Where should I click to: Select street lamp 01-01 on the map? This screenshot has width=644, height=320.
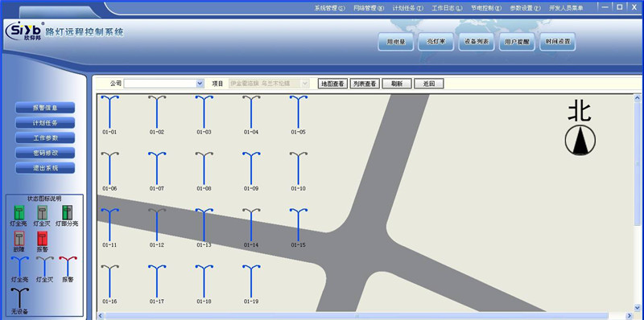pos(109,112)
